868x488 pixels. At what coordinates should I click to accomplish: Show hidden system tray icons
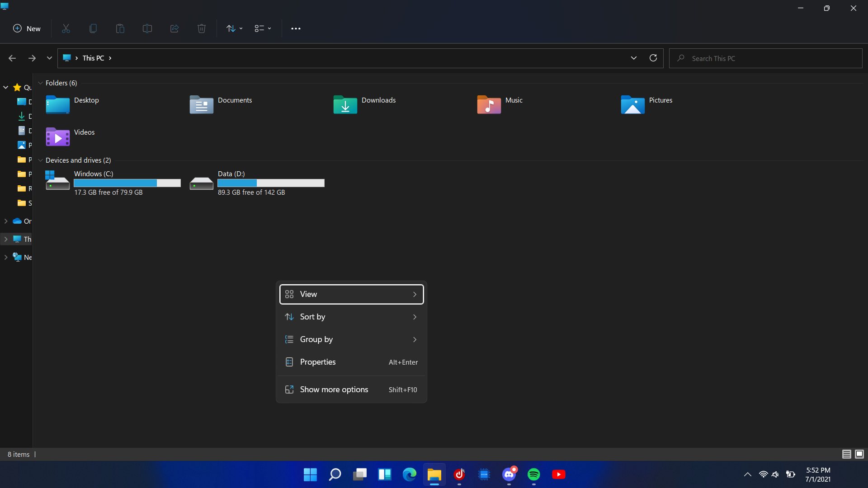(x=748, y=474)
